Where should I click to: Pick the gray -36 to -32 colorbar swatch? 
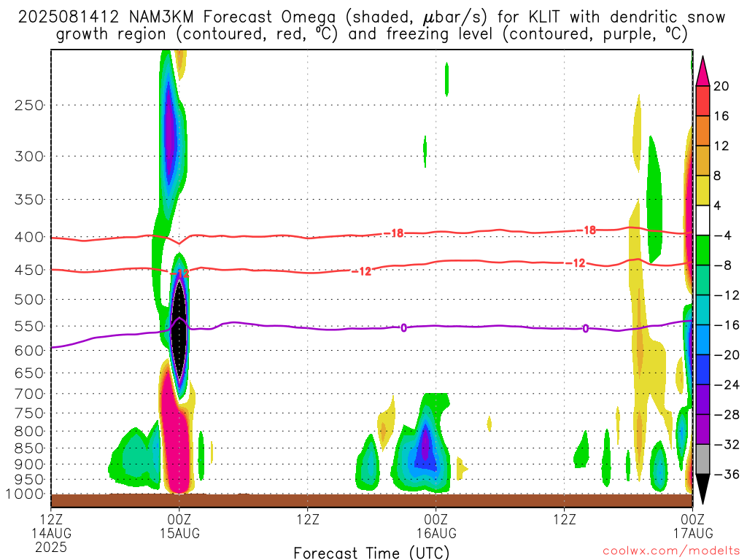click(703, 459)
